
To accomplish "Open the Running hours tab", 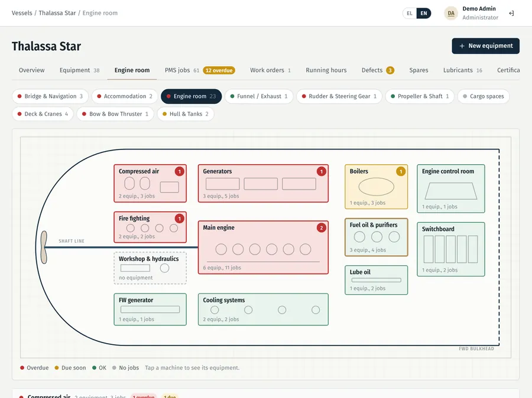I will [x=326, y=70].
